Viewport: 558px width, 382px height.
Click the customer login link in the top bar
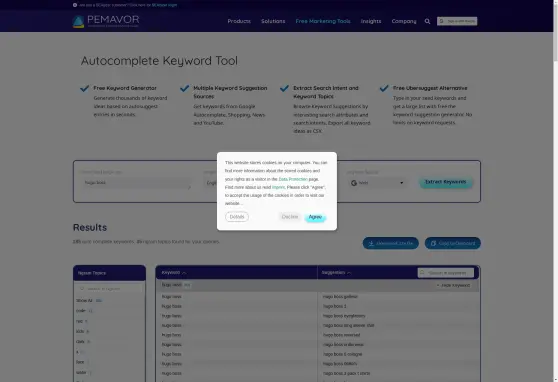point(164,5)
